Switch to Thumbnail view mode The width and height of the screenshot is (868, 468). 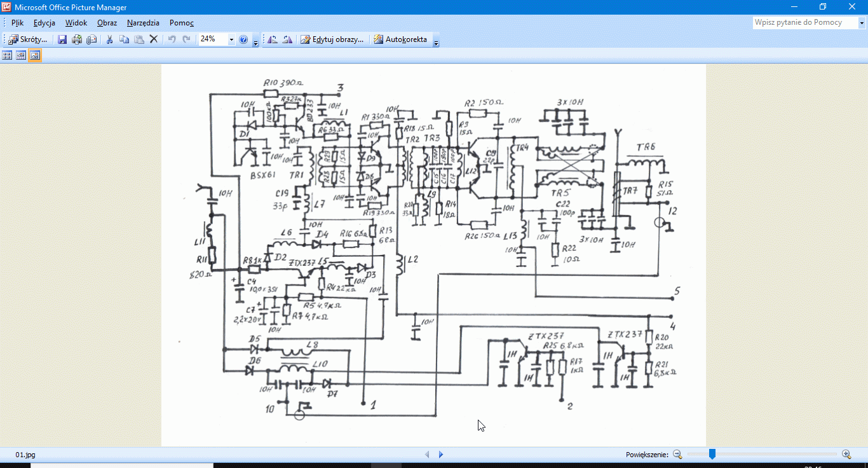pyautogui.click(x=7, y=55)
